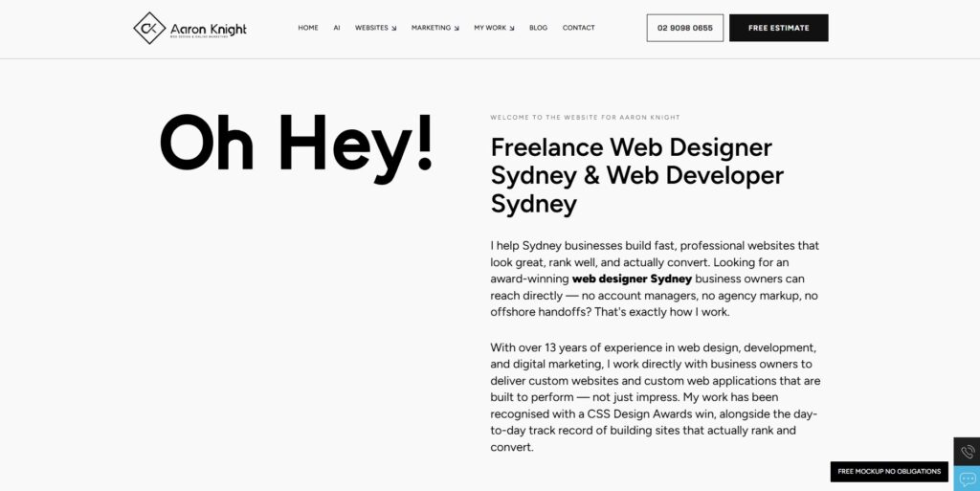Open the AI menu item
The image size is (980, 491).
coord(337,28)
